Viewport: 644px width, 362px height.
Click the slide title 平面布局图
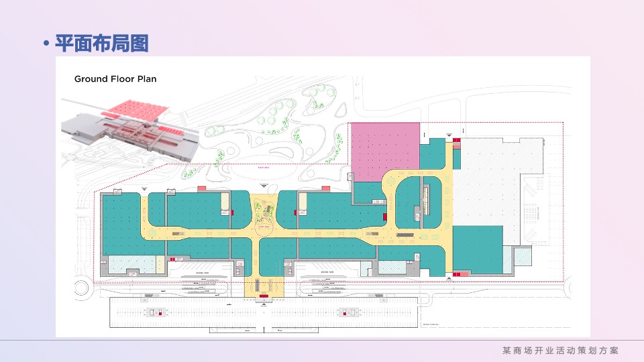click(x=101, y=44)
